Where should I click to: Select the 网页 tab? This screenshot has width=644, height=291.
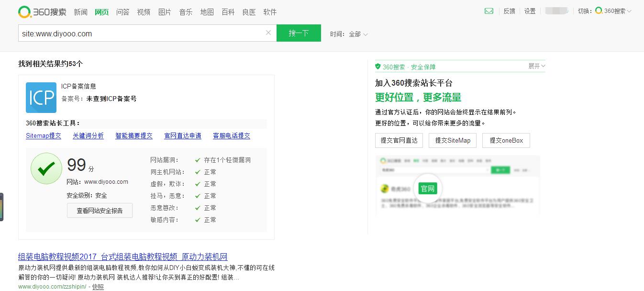(x=101, y=12)
